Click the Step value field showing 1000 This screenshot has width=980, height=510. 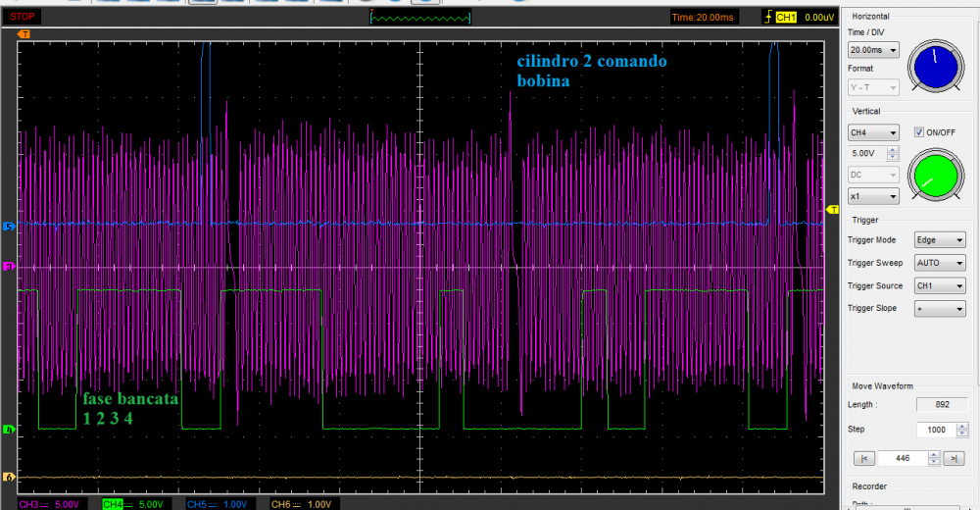pos(934,431)
